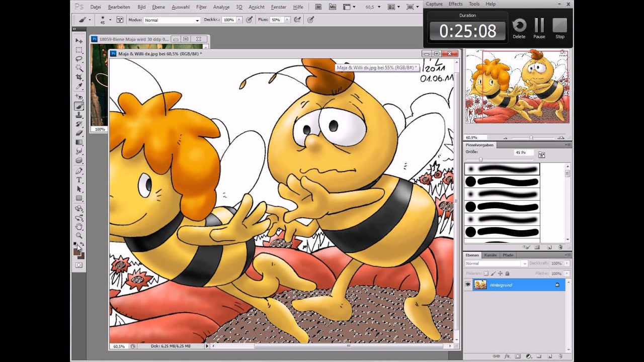
Task: Select the History Brush tool
Action: point(79,124)
